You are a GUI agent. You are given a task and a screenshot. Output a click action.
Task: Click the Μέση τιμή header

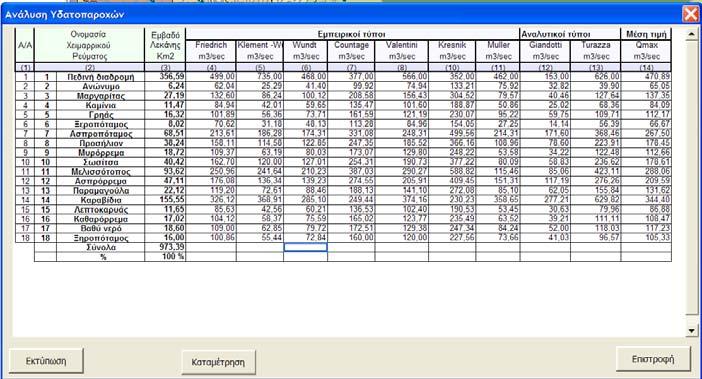pos(646,34)
